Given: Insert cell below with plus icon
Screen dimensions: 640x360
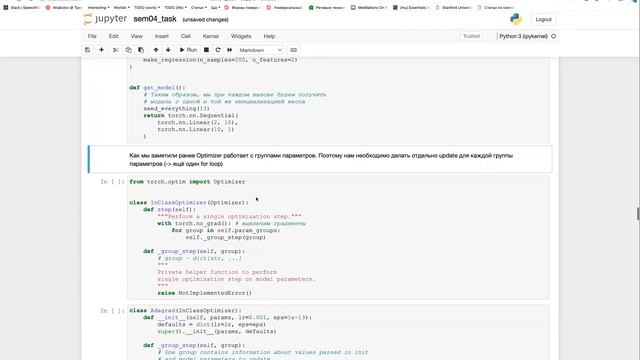Looking at the screenshot, I should pyautogui.click(x=102, y=50).
